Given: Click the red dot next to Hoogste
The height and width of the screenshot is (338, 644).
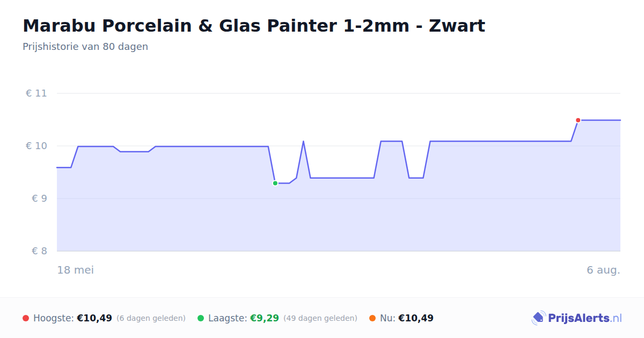Looking at the screenshot, I should tap(26, 318).
